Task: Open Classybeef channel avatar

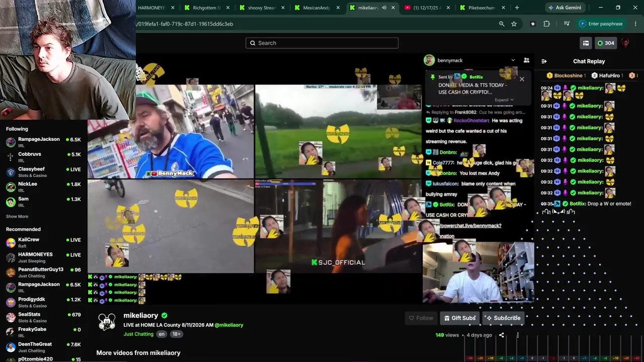Action: [x=11, y=172]
